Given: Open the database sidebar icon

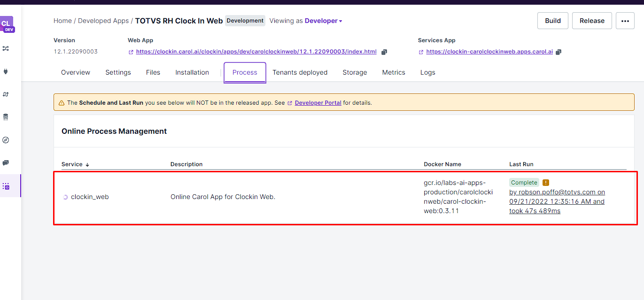Looking at the screenshot, I should pos(6,117).
